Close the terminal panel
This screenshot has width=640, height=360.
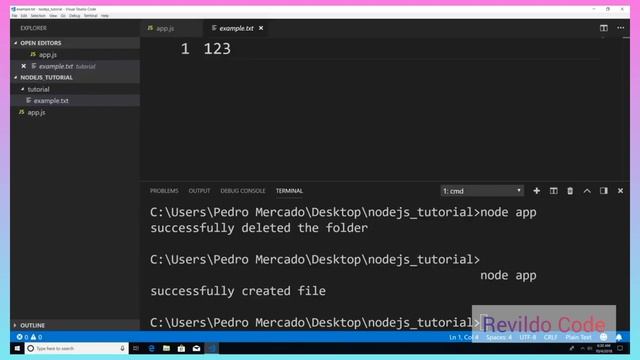(620, 191)
